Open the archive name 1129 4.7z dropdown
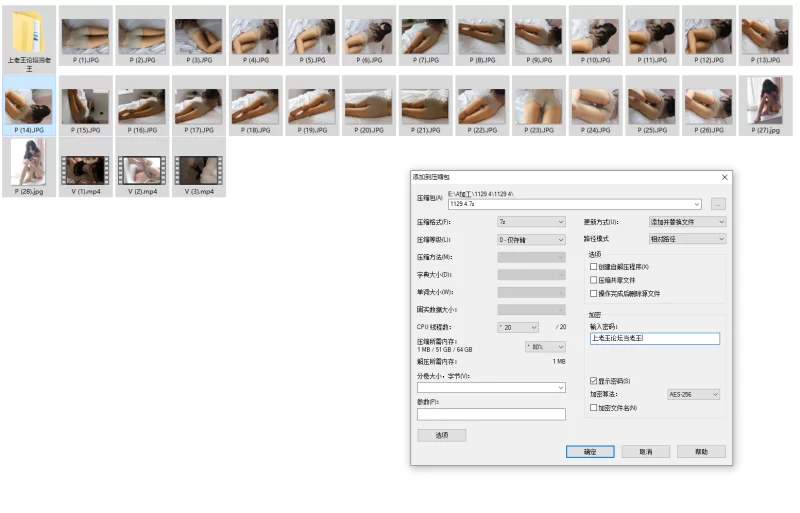Viewport: 800px width, 513px height. (x=696, y=204)
